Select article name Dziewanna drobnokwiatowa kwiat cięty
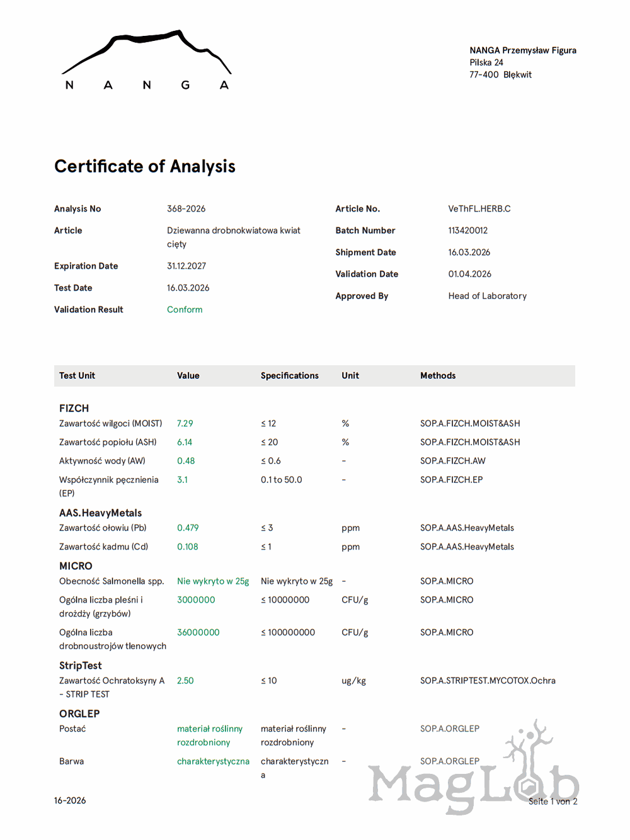The image size is (630, 840). (234, 237)
